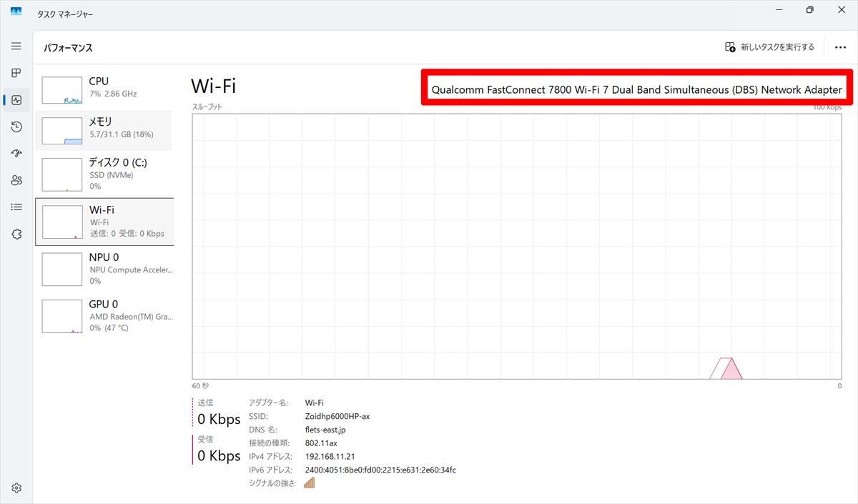Open the Services page icon
The image size is (858, 504).
[x=16, y=234]
